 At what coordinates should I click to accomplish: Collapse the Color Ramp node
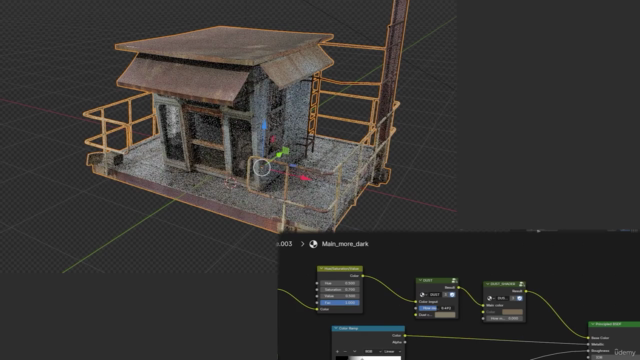pos(336,328)
